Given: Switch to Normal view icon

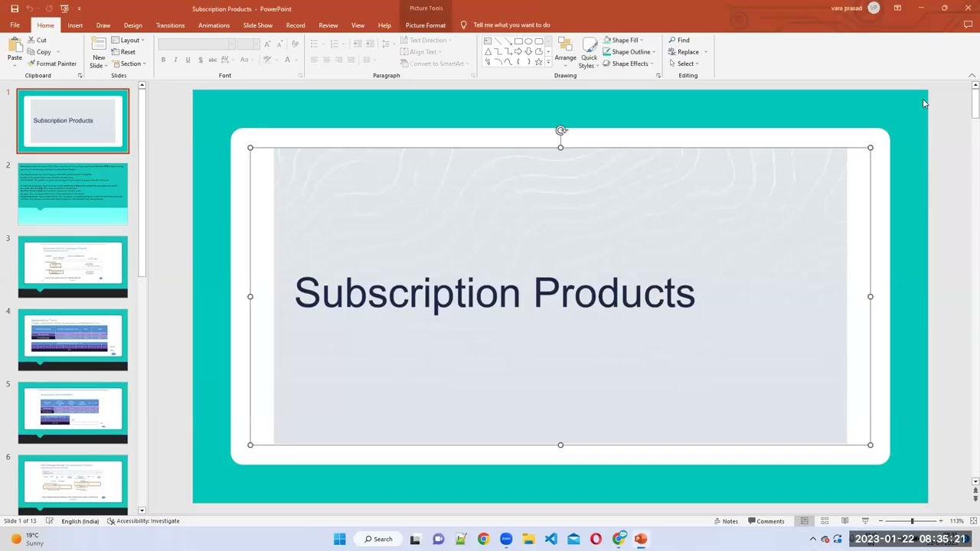Looking at the screenshot, I should pos(804,521).
